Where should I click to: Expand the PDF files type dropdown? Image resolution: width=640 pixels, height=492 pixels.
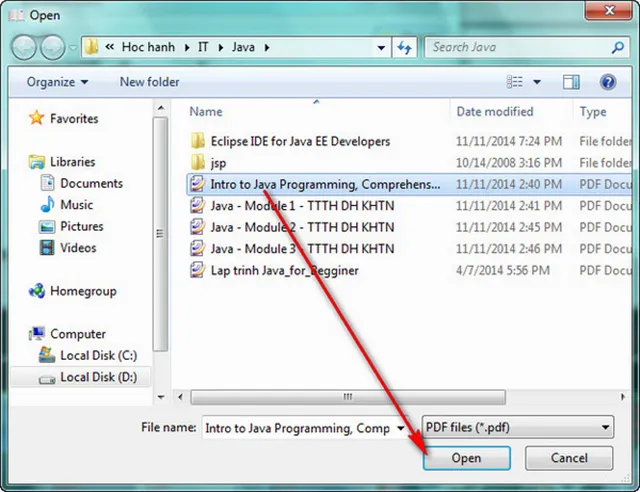(x=605, y=428)
